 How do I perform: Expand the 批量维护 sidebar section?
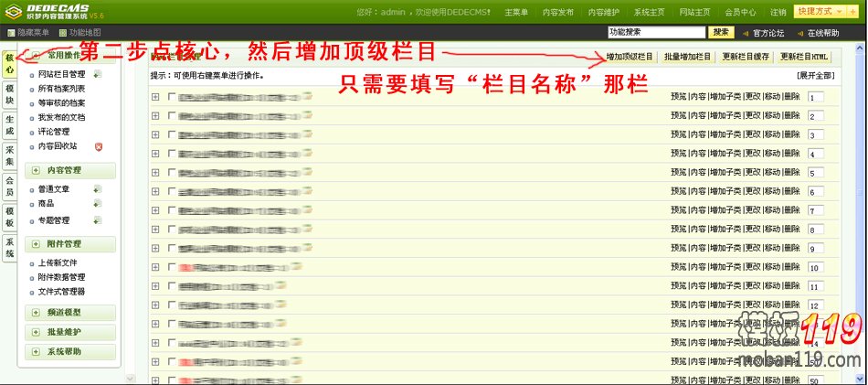point(70,332)
